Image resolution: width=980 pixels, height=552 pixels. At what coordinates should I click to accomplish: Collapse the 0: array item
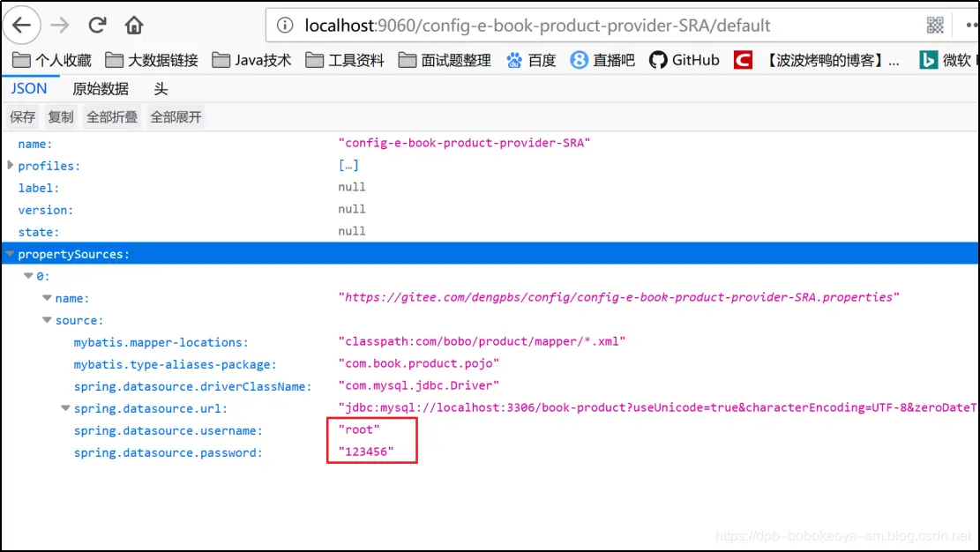point(28,276)
